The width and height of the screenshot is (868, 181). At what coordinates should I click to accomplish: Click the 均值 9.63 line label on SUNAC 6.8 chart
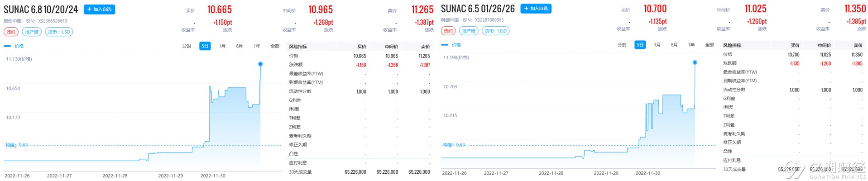[x=17, y=145]
